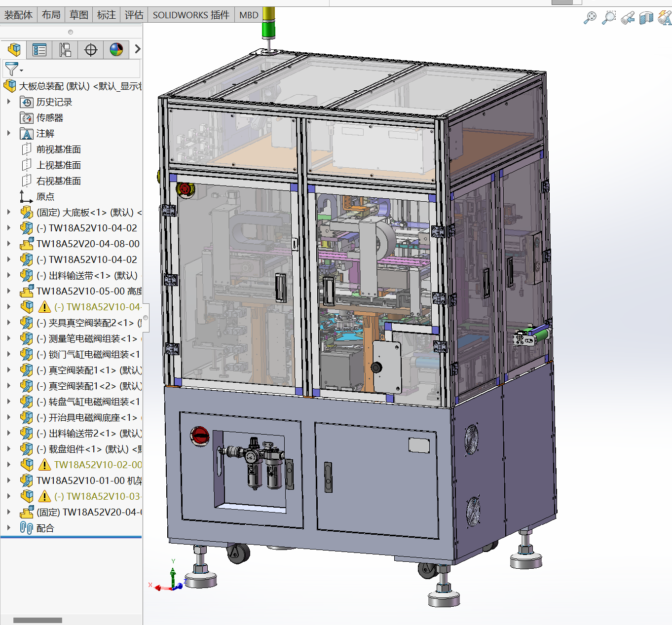The height and width of the screenshot is (625, 672).
Task: Select the 原点 origin item
Action: click(x=45, y=197)
